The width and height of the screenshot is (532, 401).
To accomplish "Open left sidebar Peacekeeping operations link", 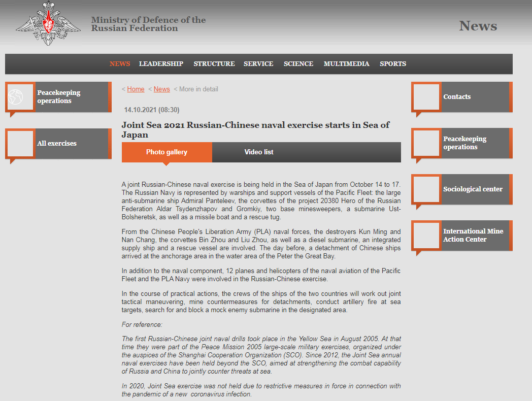I will click(59, 96).
